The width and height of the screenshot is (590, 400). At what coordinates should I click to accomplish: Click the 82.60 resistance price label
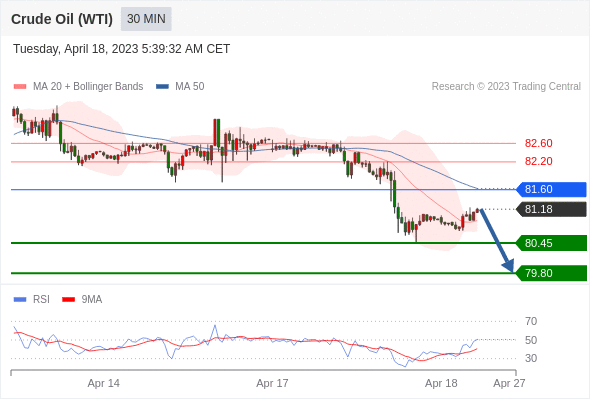pos(538,143)
